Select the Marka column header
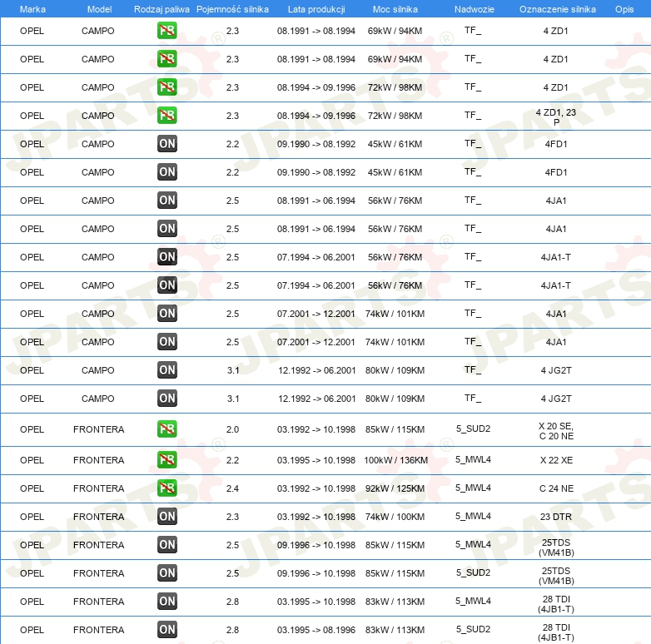 [32, 9]
